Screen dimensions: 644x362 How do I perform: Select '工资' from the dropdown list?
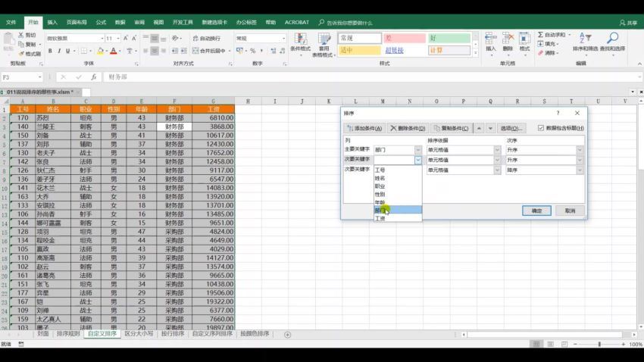coord(380,219)
